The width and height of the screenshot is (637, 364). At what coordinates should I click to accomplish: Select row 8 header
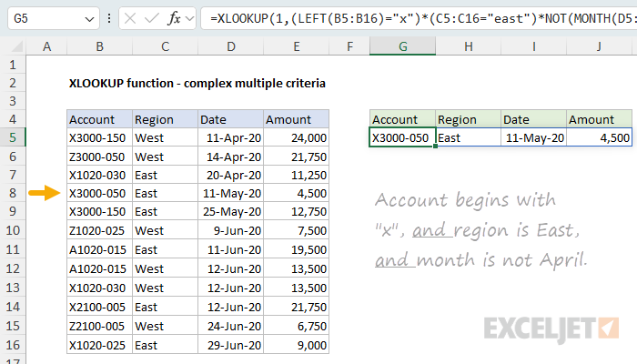pyautogui.click(x=13, y=193)
